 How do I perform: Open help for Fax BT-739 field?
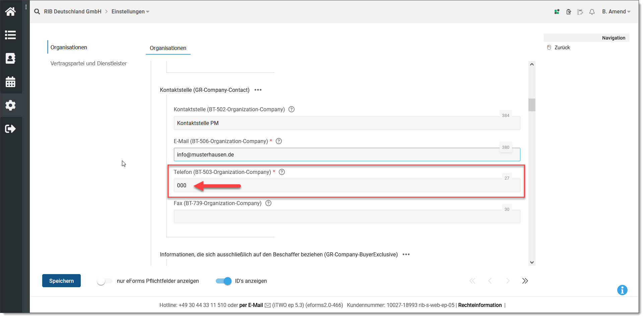[x=268, y=203]
